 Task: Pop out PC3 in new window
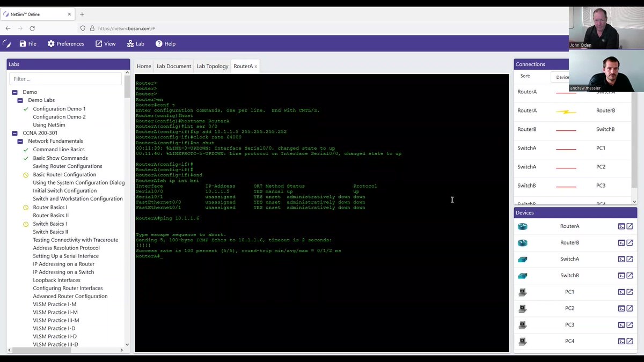[630, 325]
